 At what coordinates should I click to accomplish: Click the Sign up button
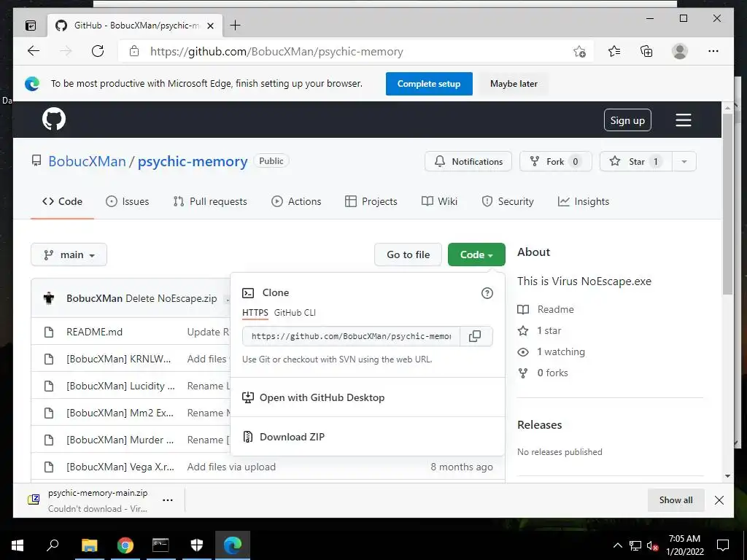pos(627,120)
